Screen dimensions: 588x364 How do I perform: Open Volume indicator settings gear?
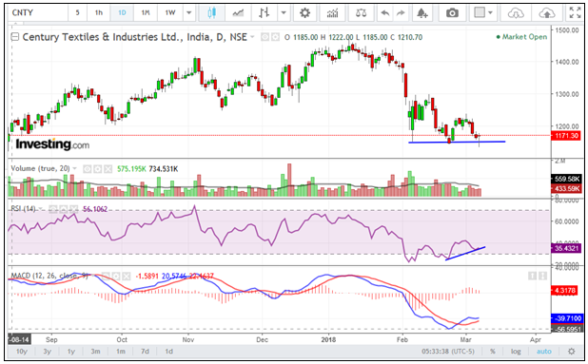[97, 169]
